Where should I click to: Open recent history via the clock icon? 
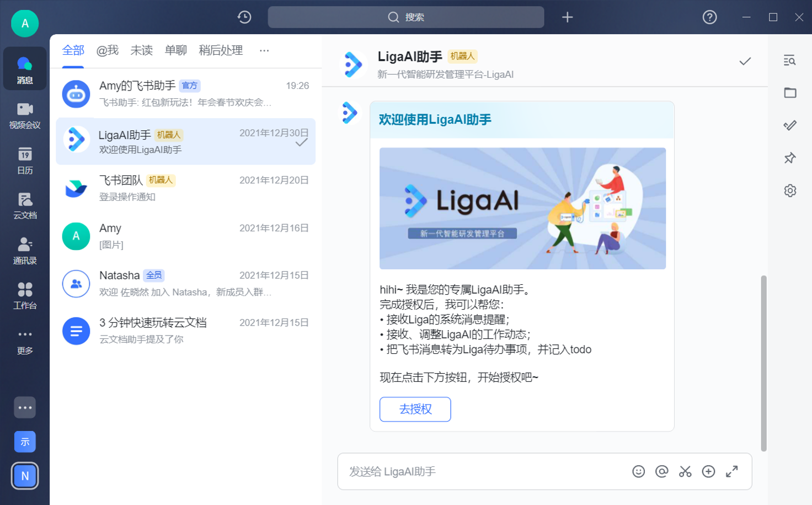[x=243, y=17]
